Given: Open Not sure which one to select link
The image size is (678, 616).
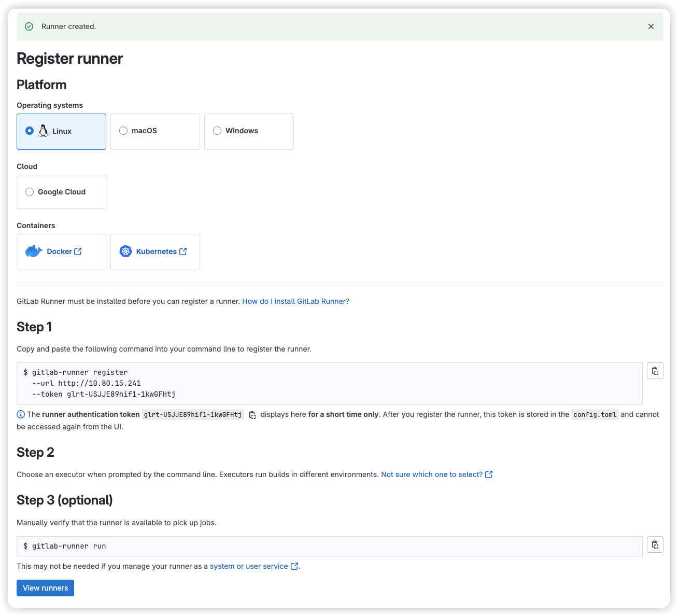Looking at the screenshot, I should 432,474.
